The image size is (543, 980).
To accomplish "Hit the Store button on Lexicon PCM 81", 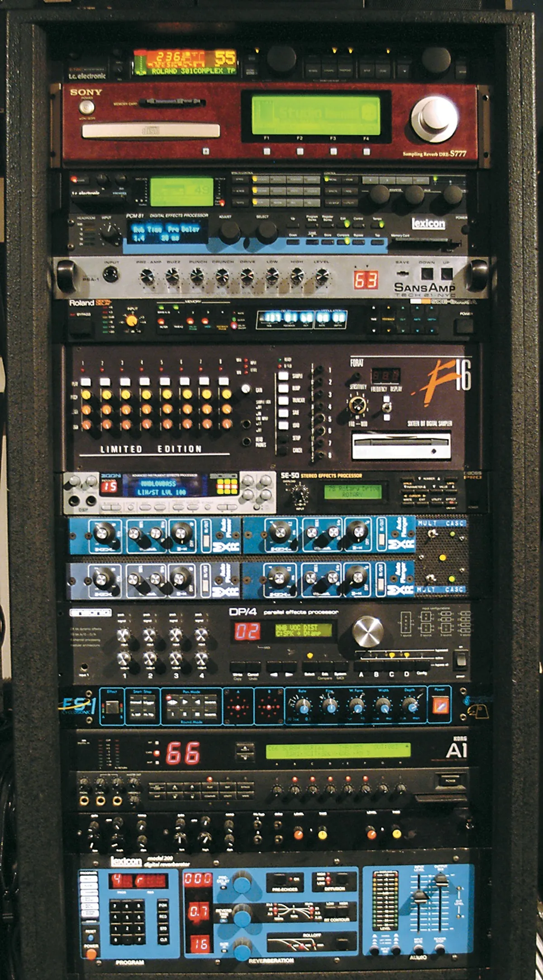I will point(327,242).
